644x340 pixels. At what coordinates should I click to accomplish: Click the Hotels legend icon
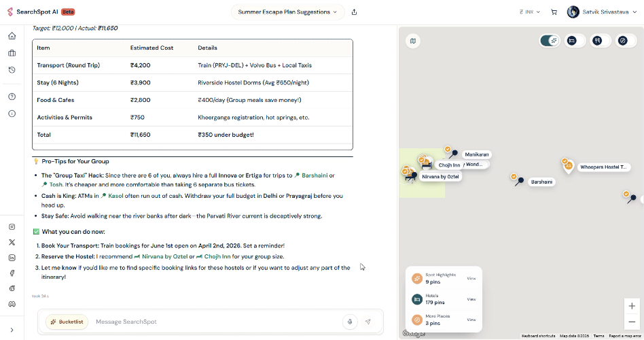coord(417,299)
